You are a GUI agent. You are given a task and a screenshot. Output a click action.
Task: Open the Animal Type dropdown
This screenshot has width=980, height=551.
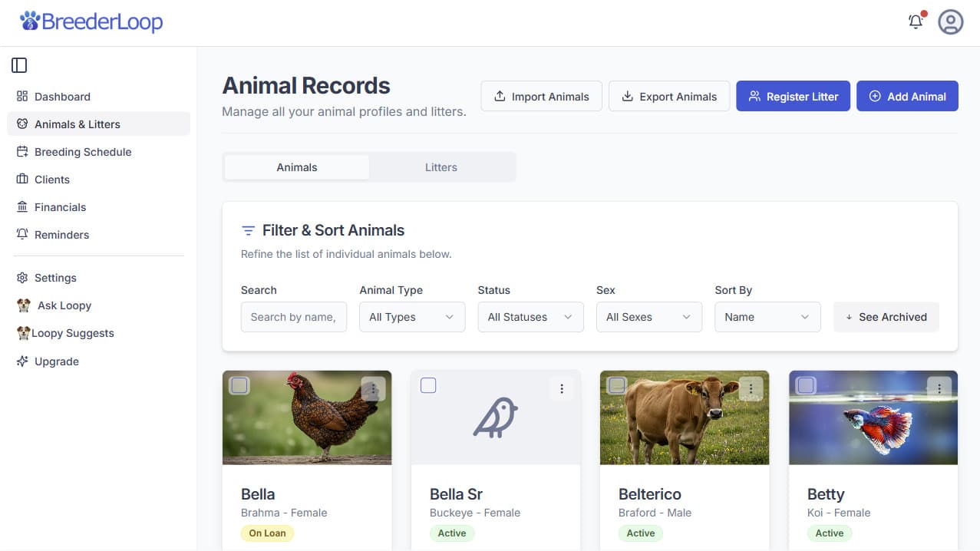click(x=411, y=316)
